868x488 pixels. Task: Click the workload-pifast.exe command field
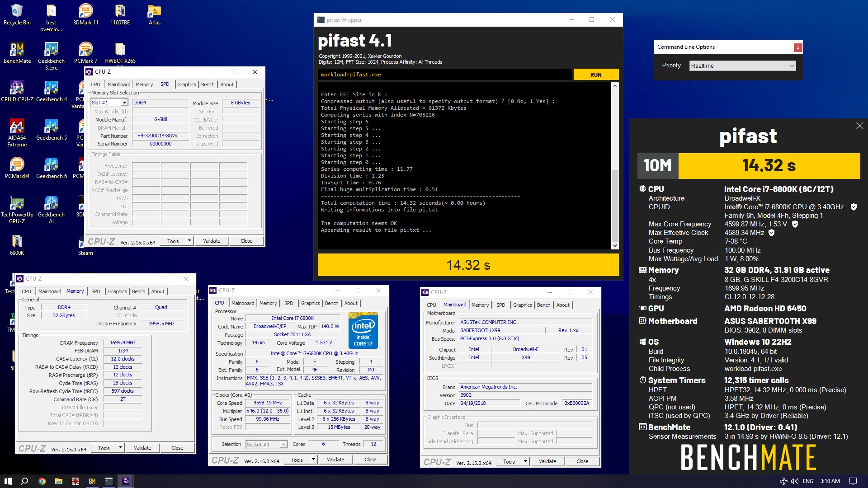pos(445,75)
